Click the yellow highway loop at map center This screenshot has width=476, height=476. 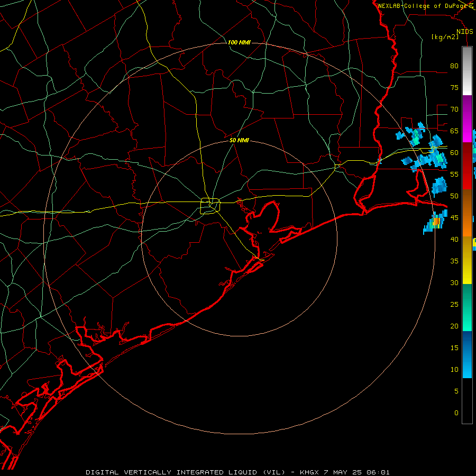(x=210, y=206)
